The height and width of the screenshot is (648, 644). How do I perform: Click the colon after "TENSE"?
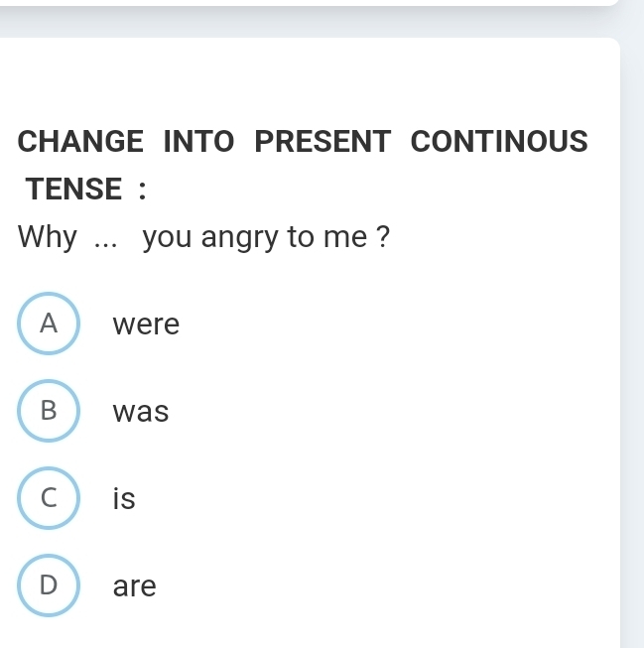[141, 190]
